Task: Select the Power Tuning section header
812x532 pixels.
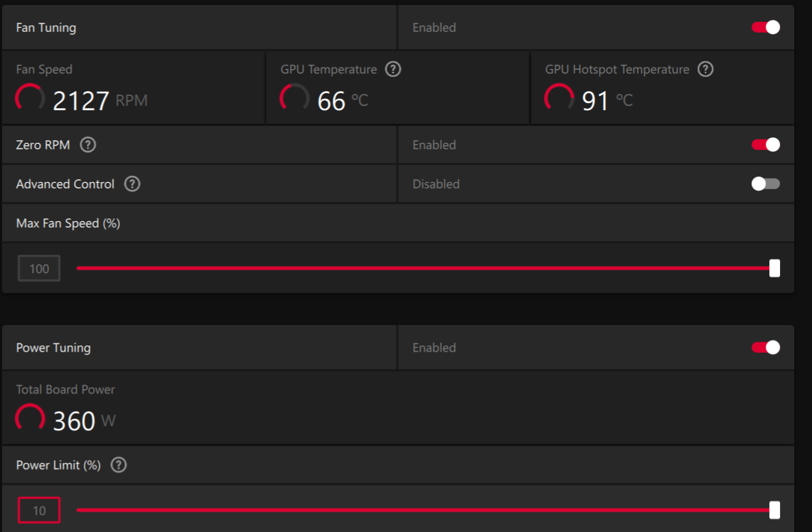Action: [x=53, y=348]
